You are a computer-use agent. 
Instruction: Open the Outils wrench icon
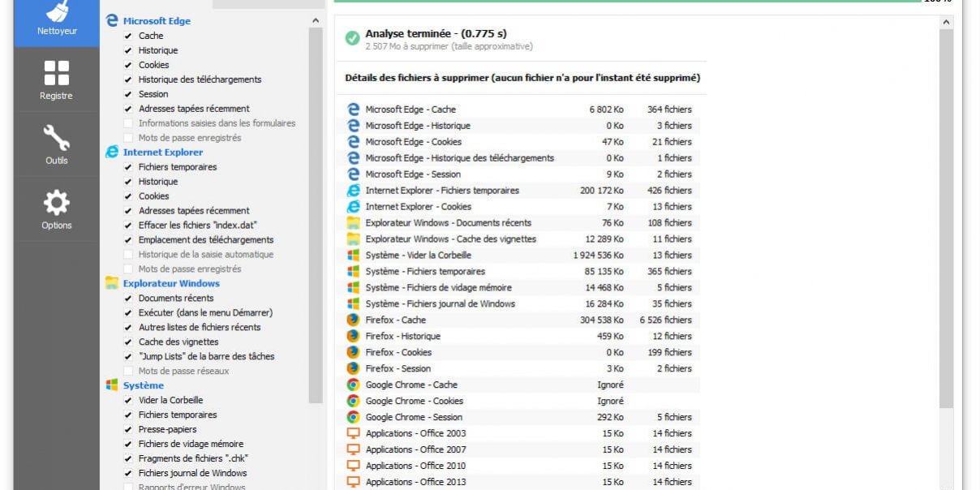tap(56, 144)
